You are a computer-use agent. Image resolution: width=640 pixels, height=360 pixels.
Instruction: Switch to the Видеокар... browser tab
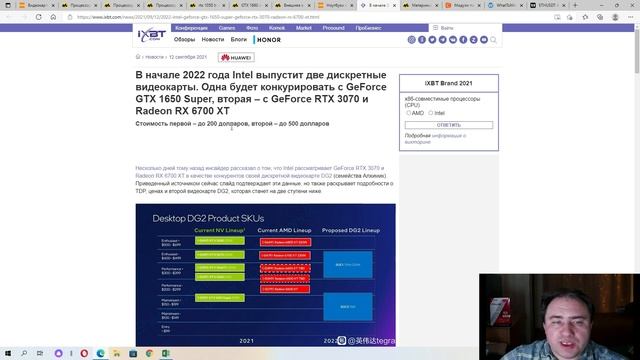(x=37, y=5)
